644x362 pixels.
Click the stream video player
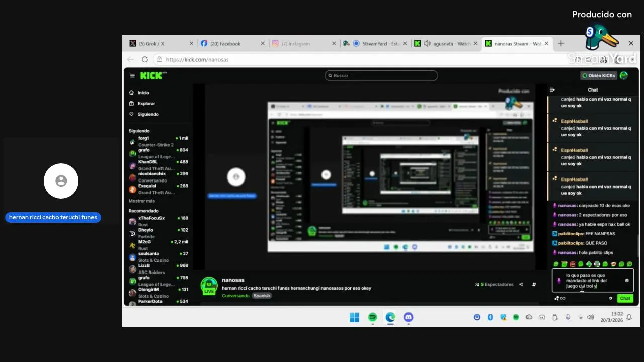(x=370, y=177)
